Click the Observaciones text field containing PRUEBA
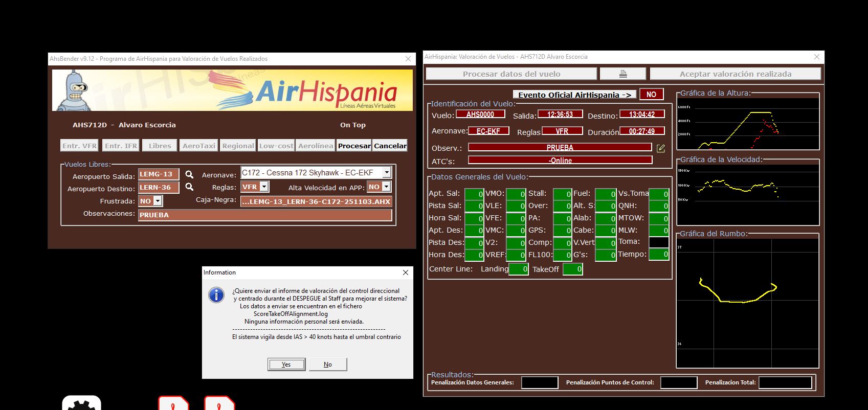Viewport: 868px width, 410px height. click(265, 215)
